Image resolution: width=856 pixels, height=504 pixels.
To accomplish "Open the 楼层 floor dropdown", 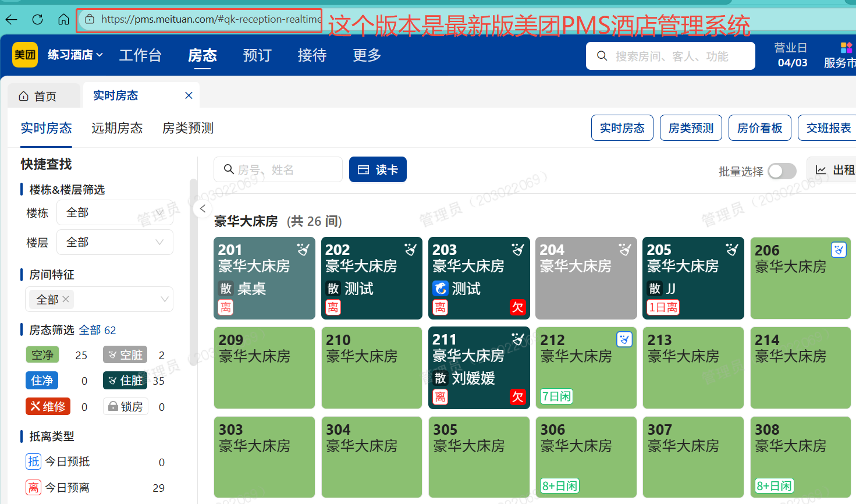I will (x=115, y=242).
